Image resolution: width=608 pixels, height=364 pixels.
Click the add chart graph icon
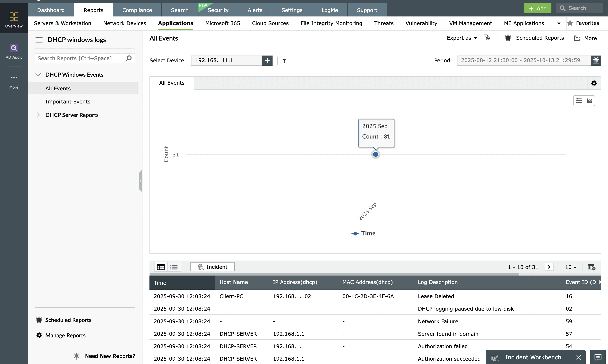[590, 101]
